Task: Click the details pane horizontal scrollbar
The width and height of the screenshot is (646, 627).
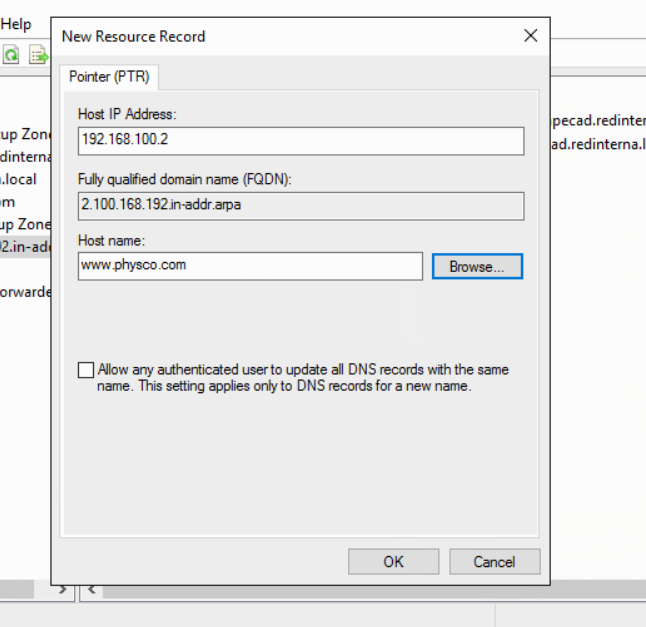Action: pyautogui.click(x=374, y=590)
